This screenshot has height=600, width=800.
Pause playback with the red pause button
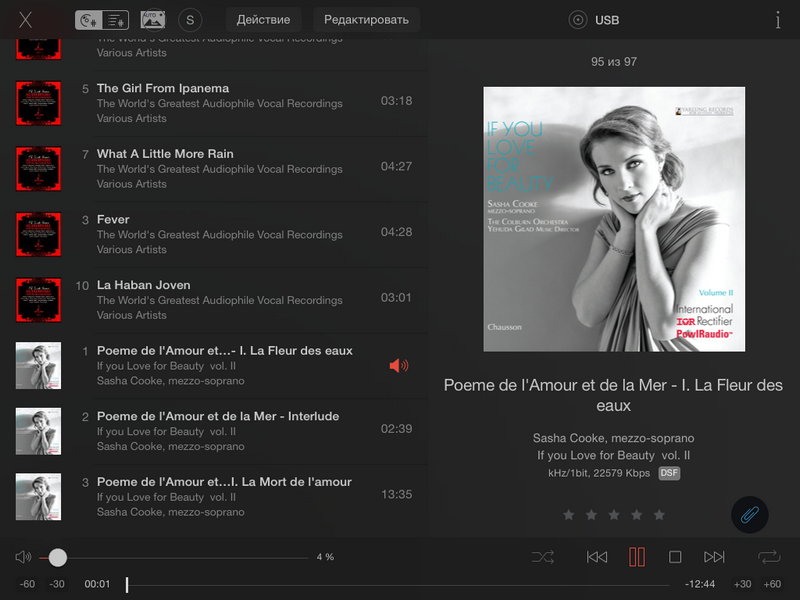pyautogui.click(x=637, y=557)
